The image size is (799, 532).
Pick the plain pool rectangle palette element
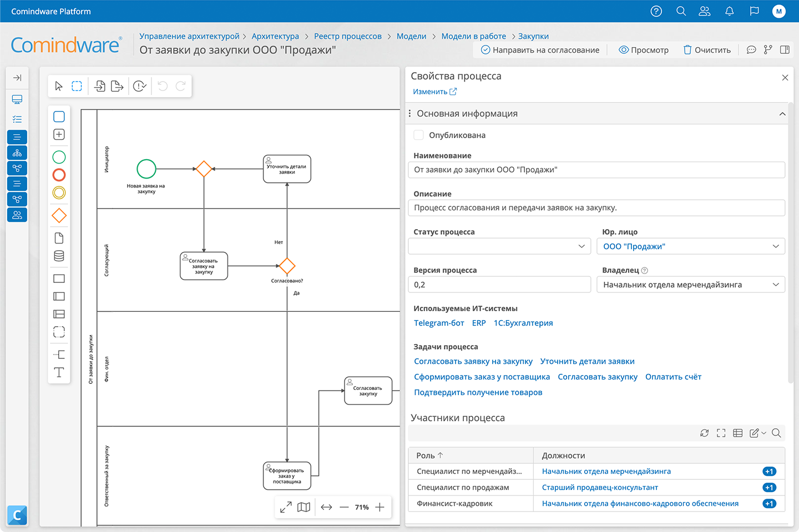(x=59, y=278)
